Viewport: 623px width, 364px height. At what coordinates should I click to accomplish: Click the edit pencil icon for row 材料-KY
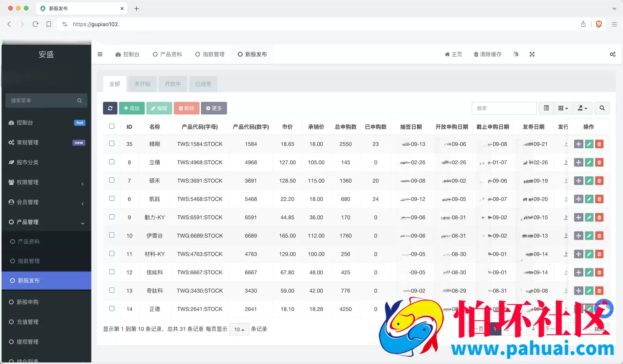click(589, 254)
